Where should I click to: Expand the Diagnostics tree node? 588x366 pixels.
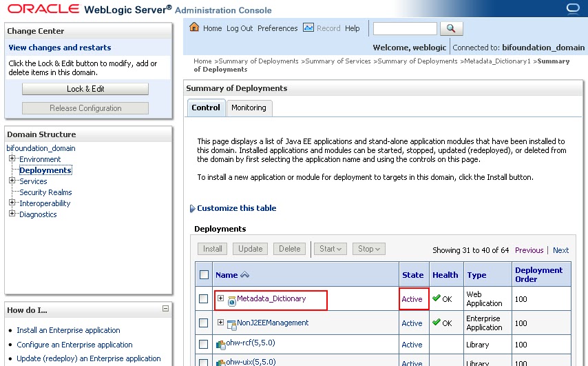click(12, 214)
